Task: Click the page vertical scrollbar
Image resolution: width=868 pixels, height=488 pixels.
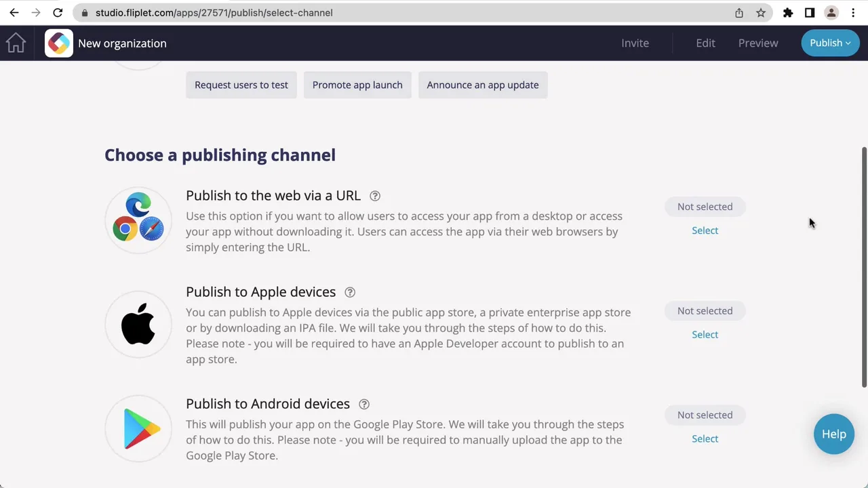Action: [864, 266]
